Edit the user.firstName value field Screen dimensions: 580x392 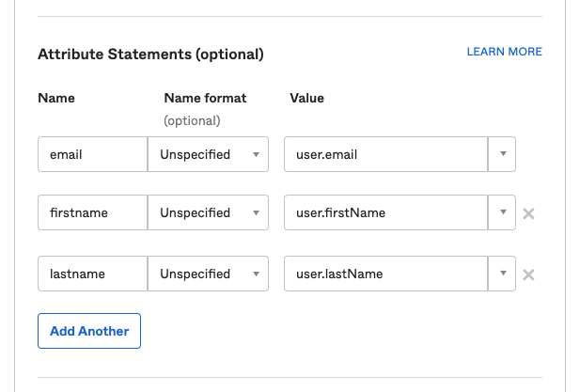pos(385,212)
